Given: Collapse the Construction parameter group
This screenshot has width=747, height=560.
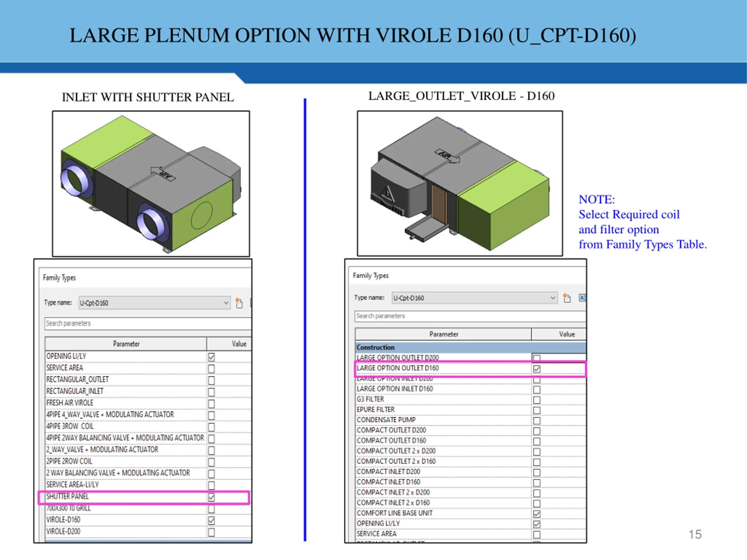Looking at the screenshot, I should [x=470, y=347].
